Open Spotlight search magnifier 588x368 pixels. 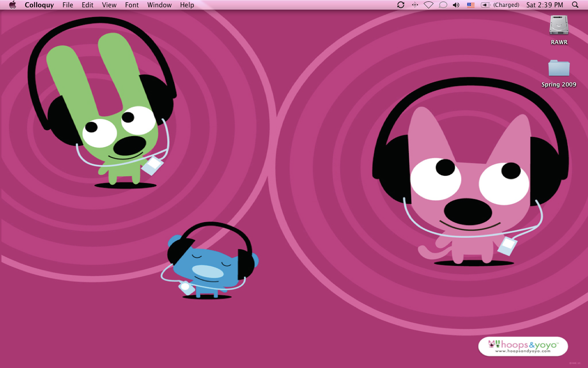tap(575, 5)
